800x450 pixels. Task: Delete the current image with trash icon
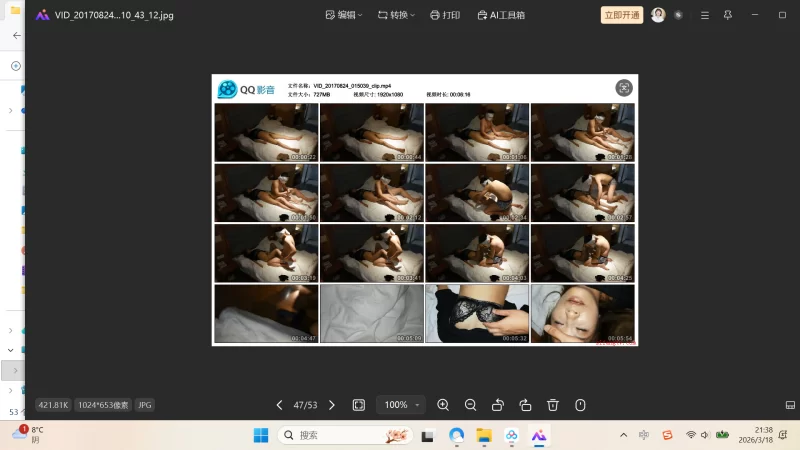pyautogui.click(x=553, y=405)
